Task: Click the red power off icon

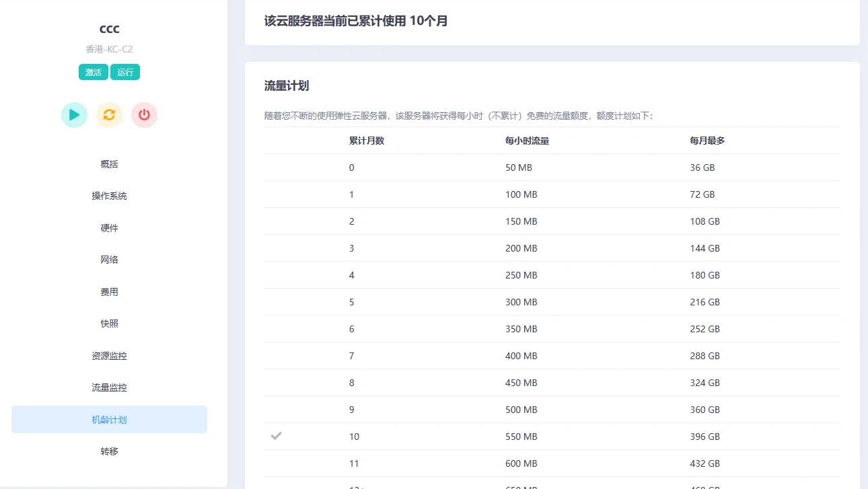Action: pyautogui.click(x=144, y=115)
